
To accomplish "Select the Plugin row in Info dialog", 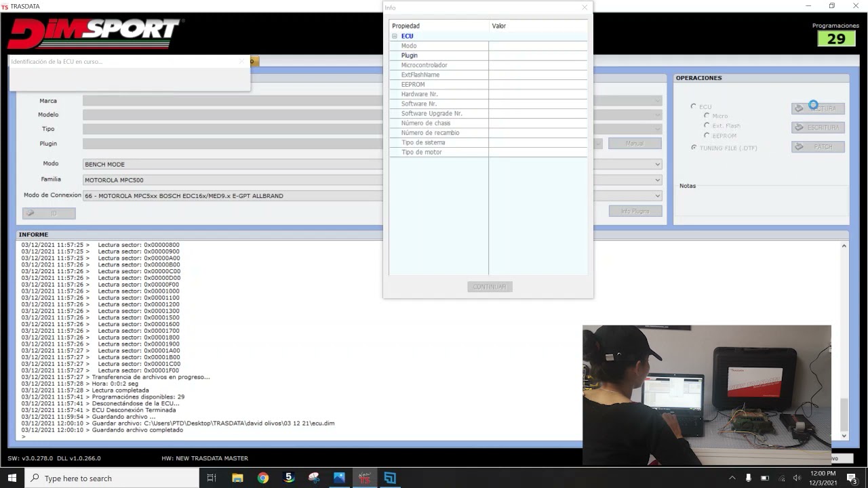I will pos(488,56).
